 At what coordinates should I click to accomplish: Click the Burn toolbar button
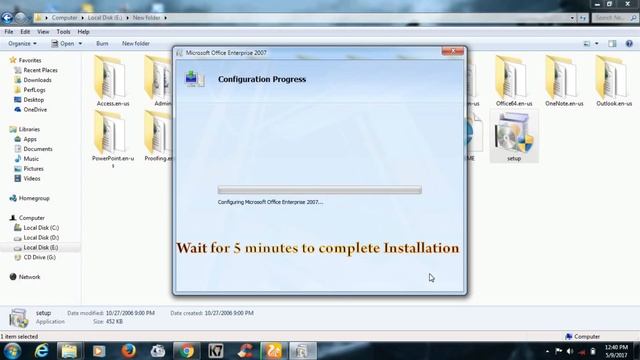tap(102, 43)
